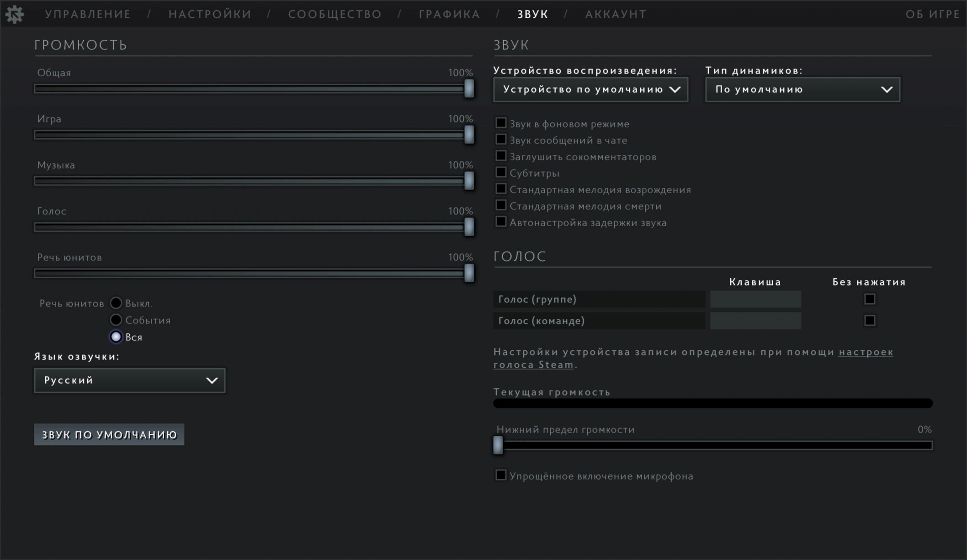Viewport: 967px width, 560px height.
Task: Go to АККАУНТ tab
Action: [x=616, y=14]
